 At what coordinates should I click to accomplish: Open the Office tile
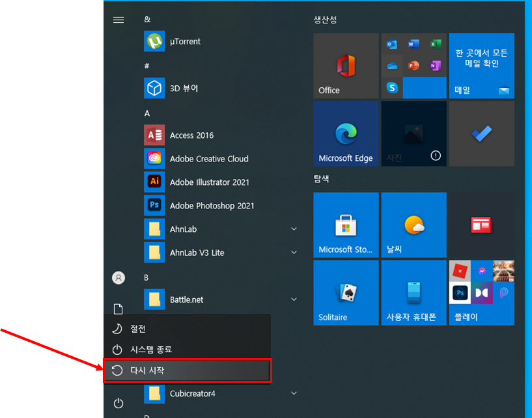coord(346,66)
